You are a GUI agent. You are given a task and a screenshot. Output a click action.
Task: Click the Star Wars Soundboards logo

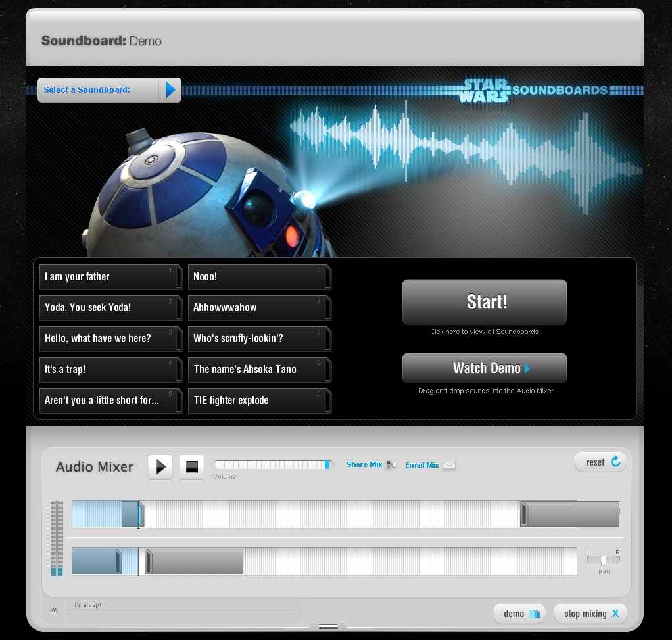coord(533,90)
